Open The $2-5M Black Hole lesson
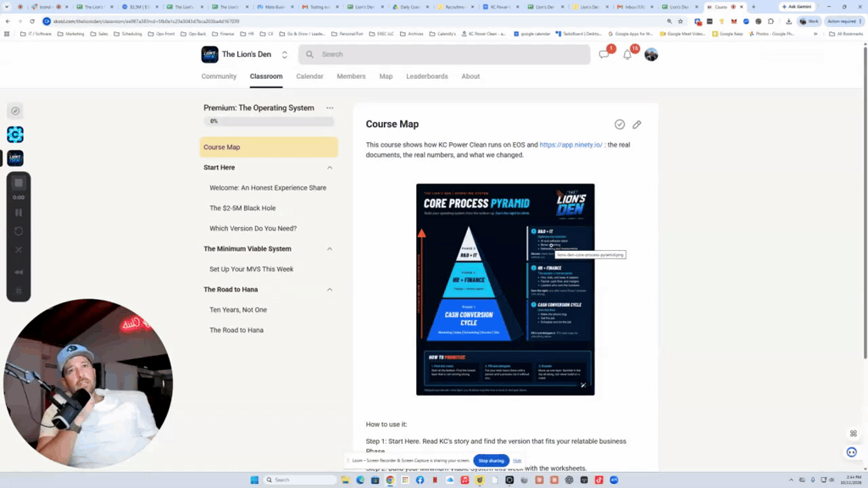This screenshot has height=488, width=868. (x=242, y=208)
